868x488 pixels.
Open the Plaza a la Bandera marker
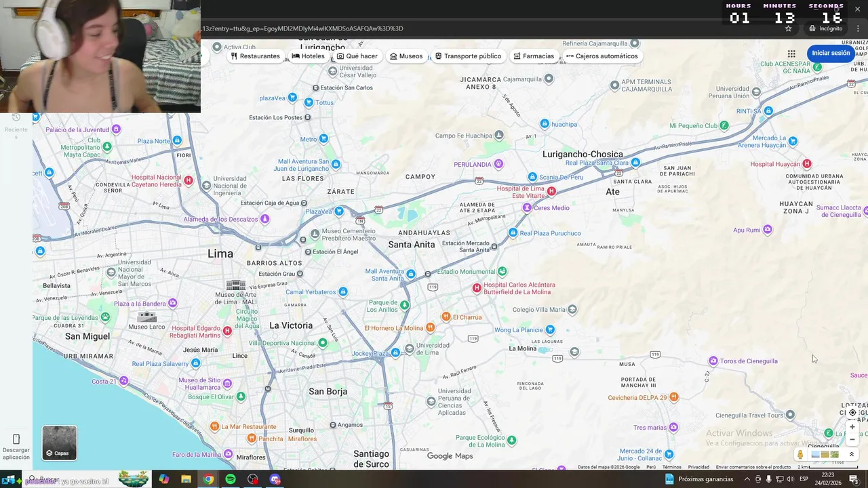[172, 303]
